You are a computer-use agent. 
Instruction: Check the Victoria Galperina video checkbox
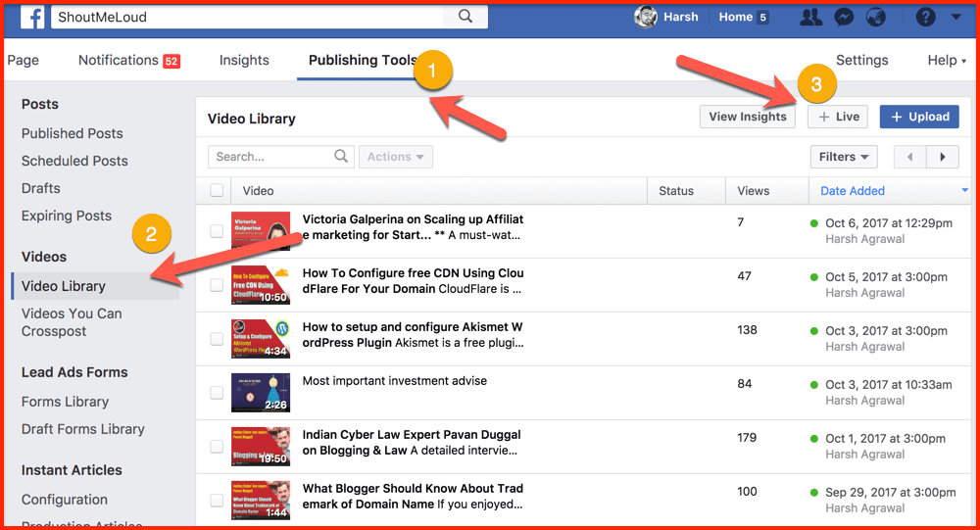point(217,231)
